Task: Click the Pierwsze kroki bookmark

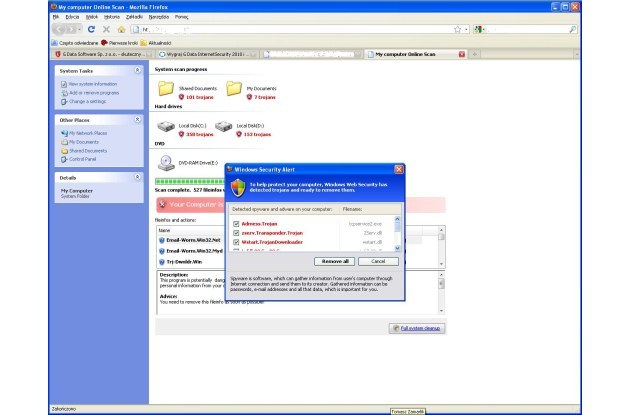Action: [x=120, y=43]
